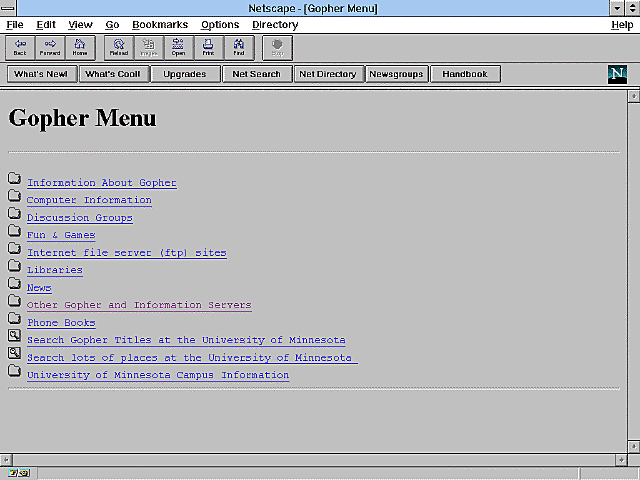
Task: Open University of Minnesota Campus Information link
Action: tap(158, 375)
